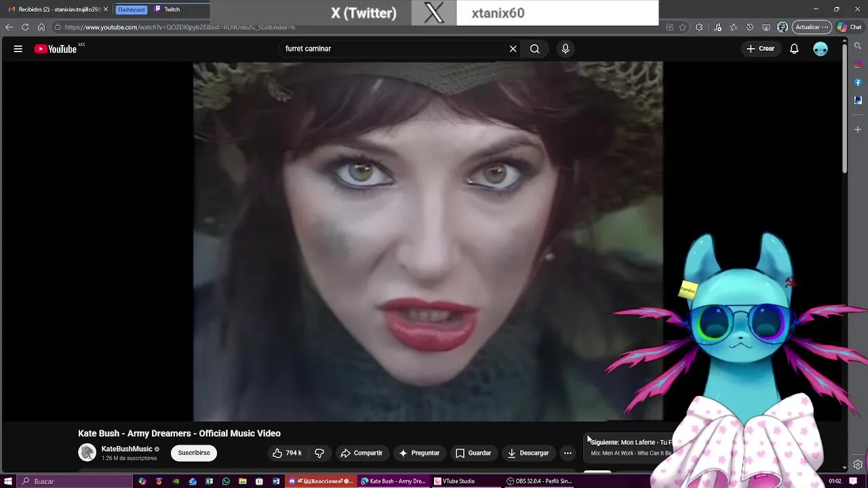
Task: Open sidebar settings gear icon
Action: (858, 464)
